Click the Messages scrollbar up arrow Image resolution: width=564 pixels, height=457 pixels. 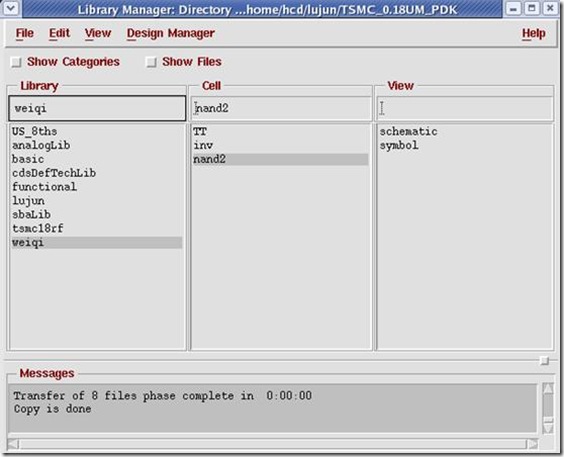tap(548, 390)
